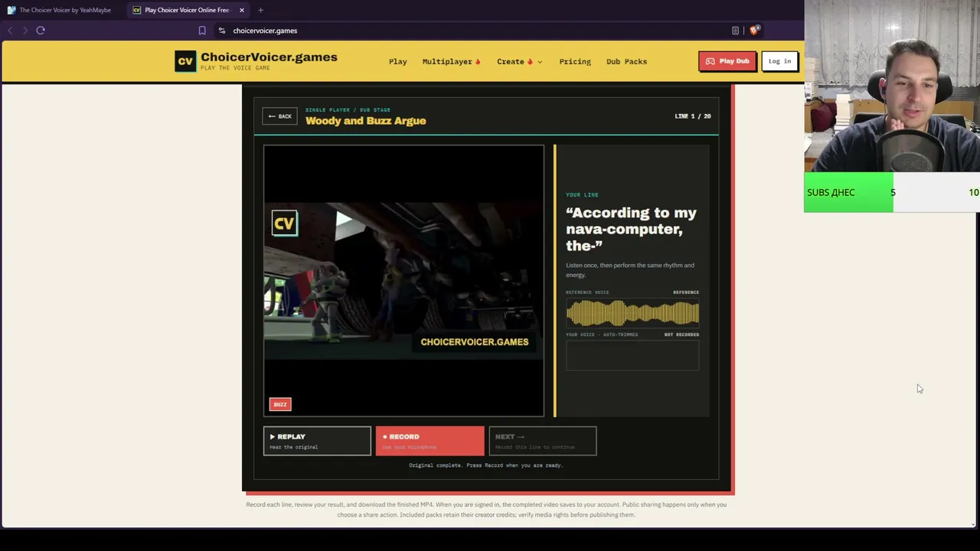This screenshot has height=551, width=980.
Task: Start recording with the Record button
Action: 430,441
